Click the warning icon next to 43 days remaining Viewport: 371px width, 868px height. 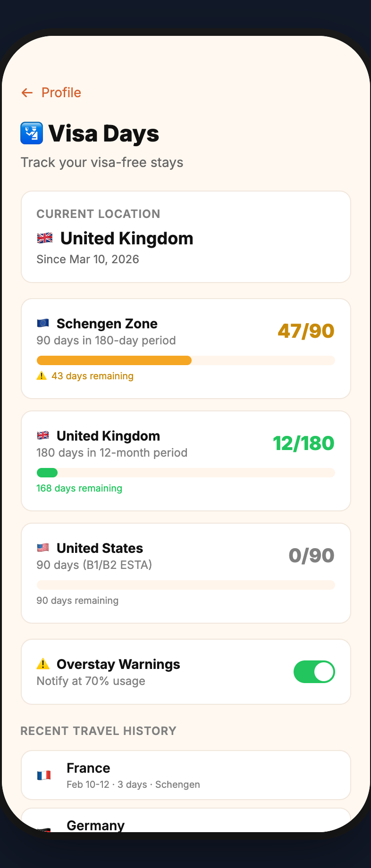coord(41,376)
